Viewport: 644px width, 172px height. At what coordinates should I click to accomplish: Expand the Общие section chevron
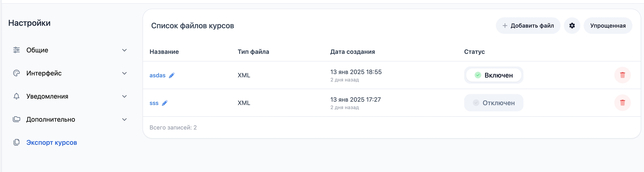coord(124,50)
